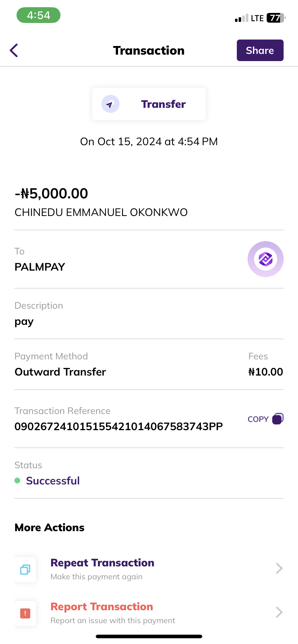Select Repeat Transaction action

(x=102, y=563)
